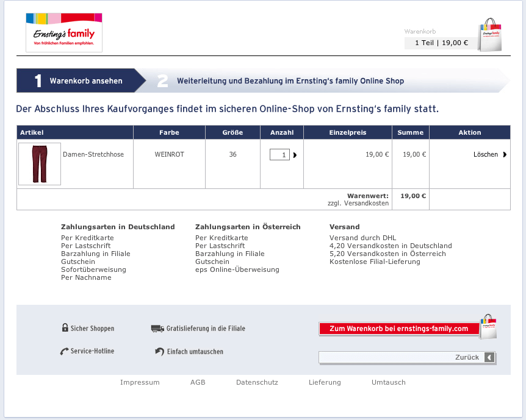
Task: Click the phone Service-Hotline icon
Action: pos(64,352)
